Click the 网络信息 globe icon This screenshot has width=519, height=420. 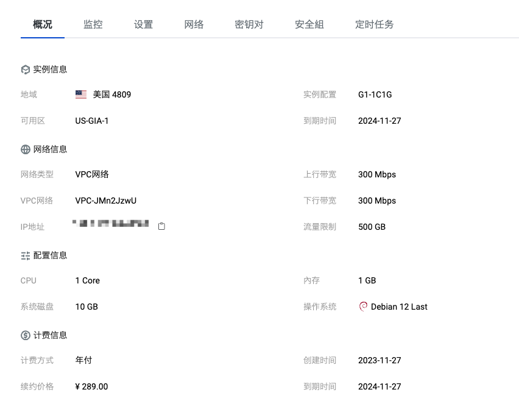pyautogui.click(x=26, y=149)
